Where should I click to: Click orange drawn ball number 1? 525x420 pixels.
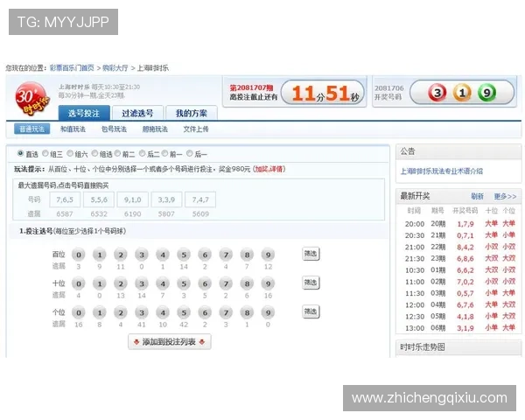[x=462, y=92]
